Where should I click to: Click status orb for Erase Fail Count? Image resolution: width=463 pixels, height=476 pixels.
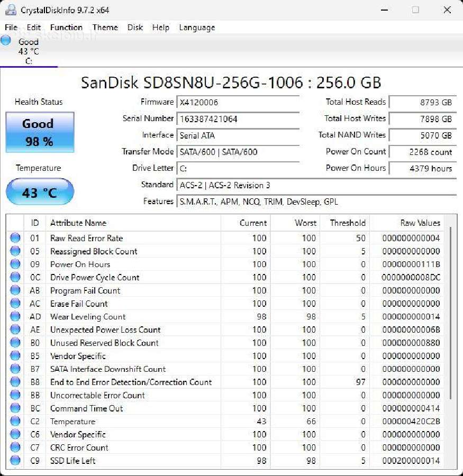(15, 303)
